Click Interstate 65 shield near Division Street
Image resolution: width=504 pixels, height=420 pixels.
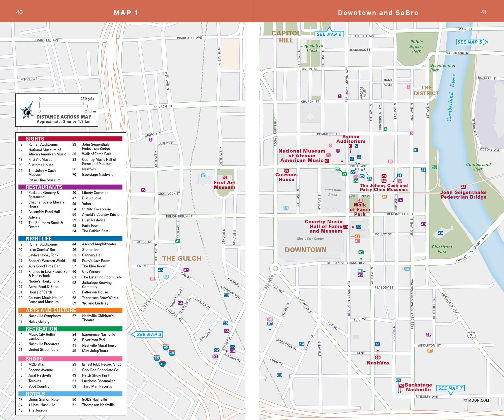point(166,347)
